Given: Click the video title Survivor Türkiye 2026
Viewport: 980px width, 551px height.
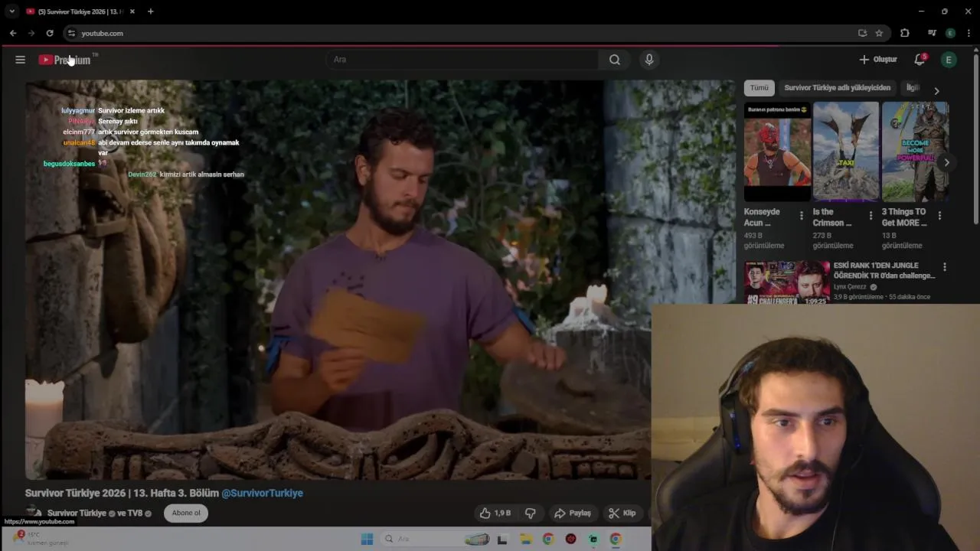Looking at the screenshot, I should [x=122, y=493].
